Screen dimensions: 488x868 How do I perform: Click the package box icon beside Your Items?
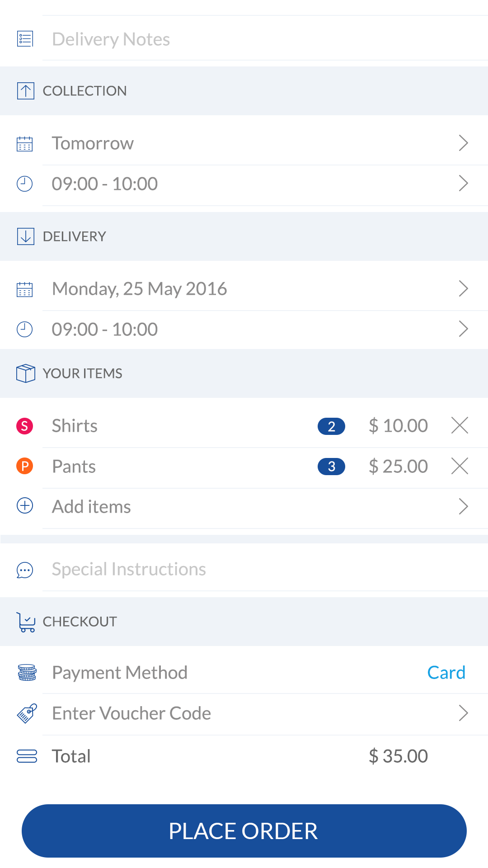[25, 373]
